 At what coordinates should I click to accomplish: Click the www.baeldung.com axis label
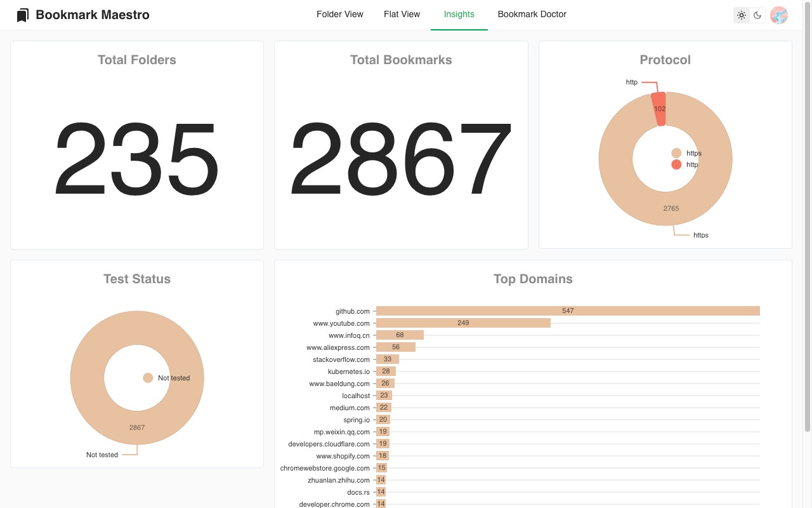[x=339, y=384]
